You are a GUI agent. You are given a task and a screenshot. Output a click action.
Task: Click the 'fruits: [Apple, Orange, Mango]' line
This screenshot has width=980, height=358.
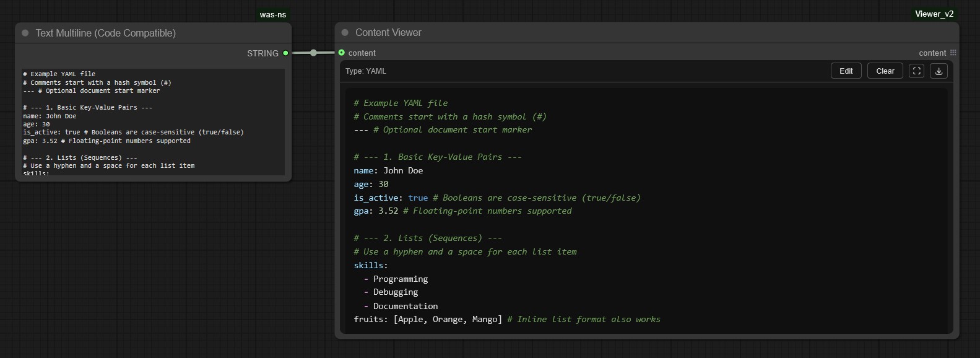(507, 319)
